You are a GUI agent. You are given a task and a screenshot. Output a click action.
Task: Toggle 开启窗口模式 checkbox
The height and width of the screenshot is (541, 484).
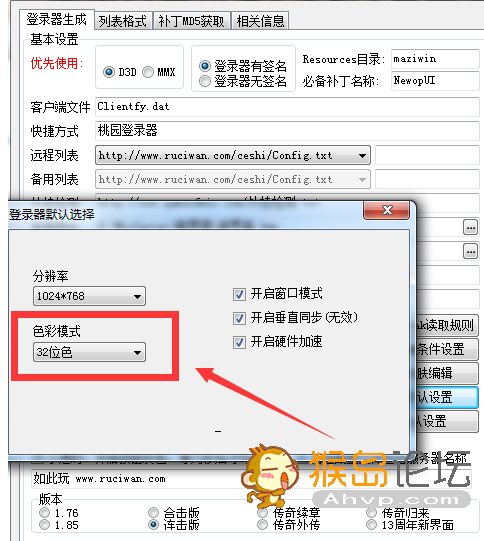coord(239,294)
